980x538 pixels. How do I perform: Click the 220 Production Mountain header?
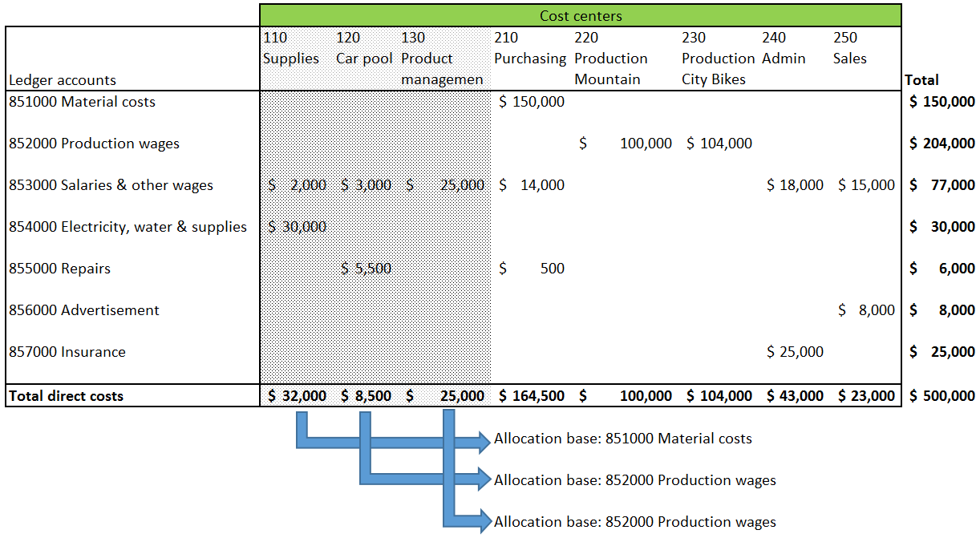[611, 59]
